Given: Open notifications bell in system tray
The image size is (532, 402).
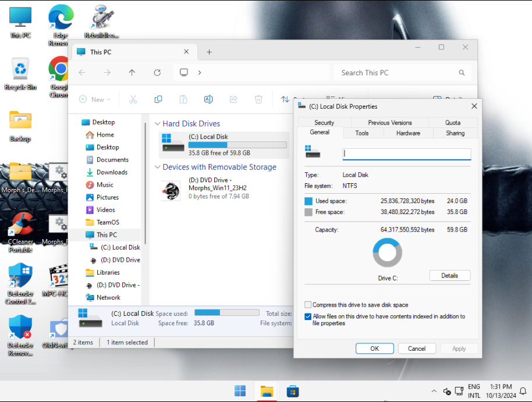Looking at the screenshot, I should [x=523, y=391].
